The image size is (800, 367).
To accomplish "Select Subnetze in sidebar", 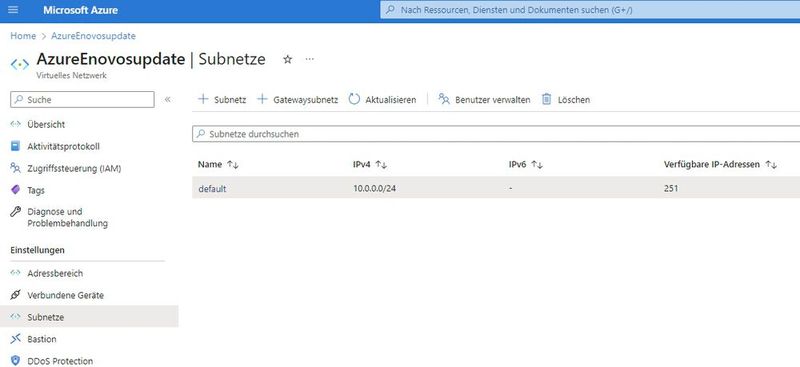I will coord(45,317).
